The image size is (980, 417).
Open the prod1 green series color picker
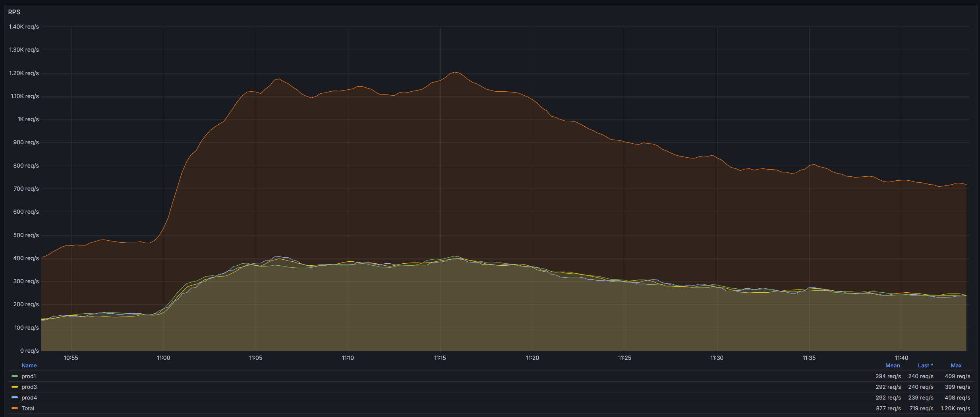click(15, 376)
